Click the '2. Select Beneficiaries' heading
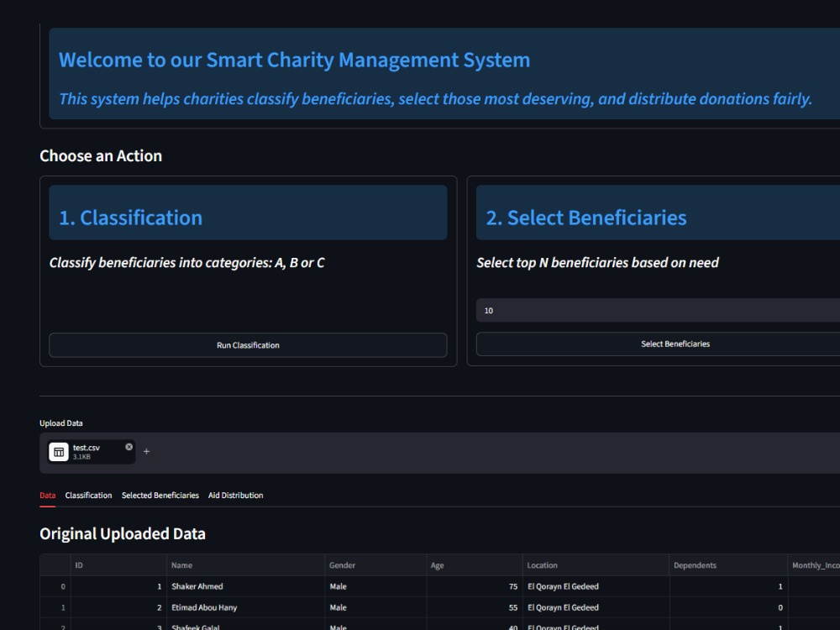840x630 pixels. 586,218
